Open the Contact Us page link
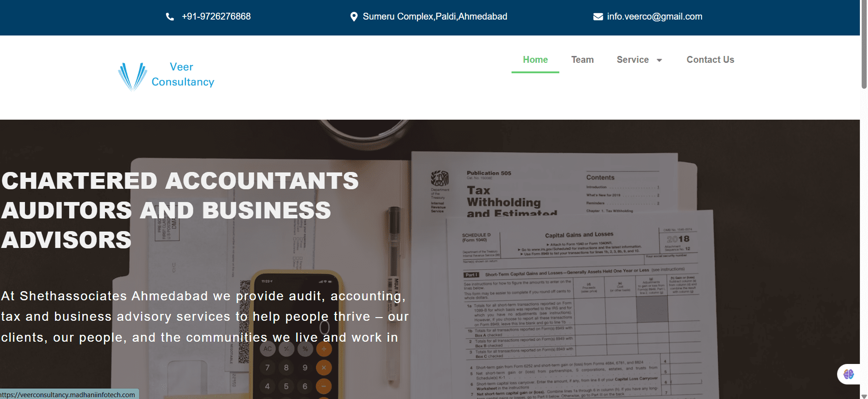 tap(710, 60)
